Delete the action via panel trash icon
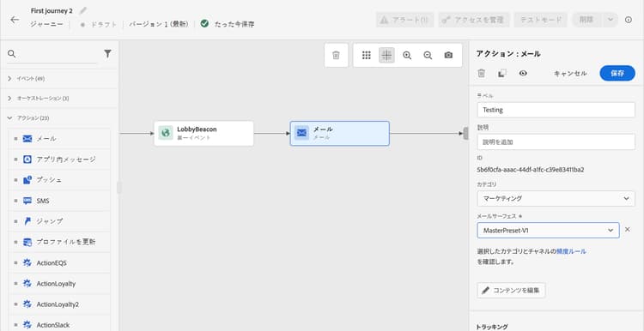This screenshot has height=331, width=644. [x=482, y=74]
